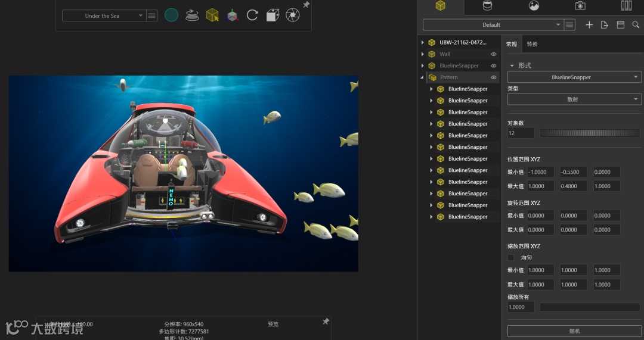The width and height of the screenshot is (644, 340).
Task: Switch to the 常规 tab
Action: [x=512, y=44]
